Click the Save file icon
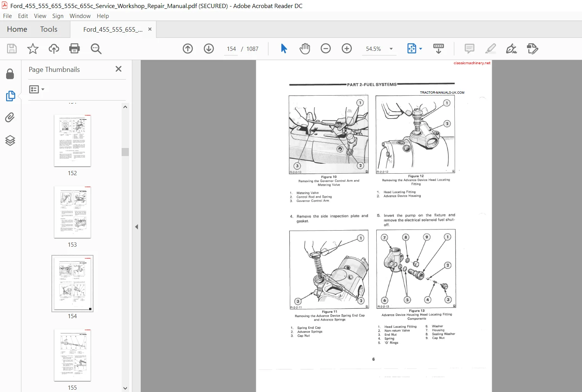The width and height of the screenshot is (582, 392). (x=12, y=49)
